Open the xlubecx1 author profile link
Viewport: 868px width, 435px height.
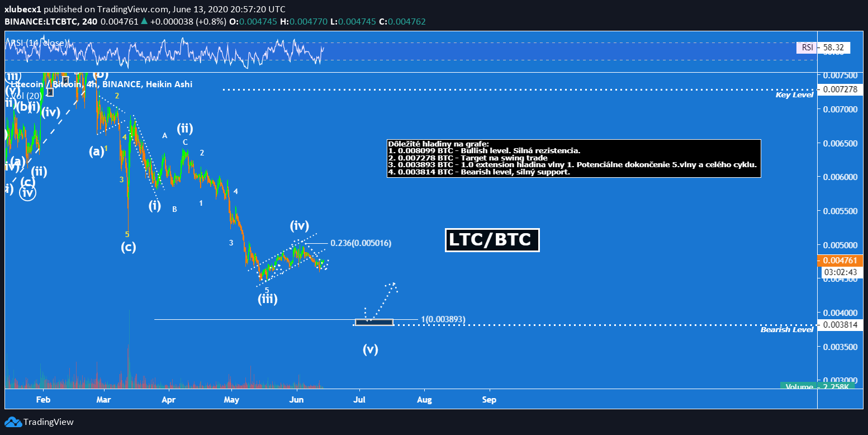tap(22, 10)
